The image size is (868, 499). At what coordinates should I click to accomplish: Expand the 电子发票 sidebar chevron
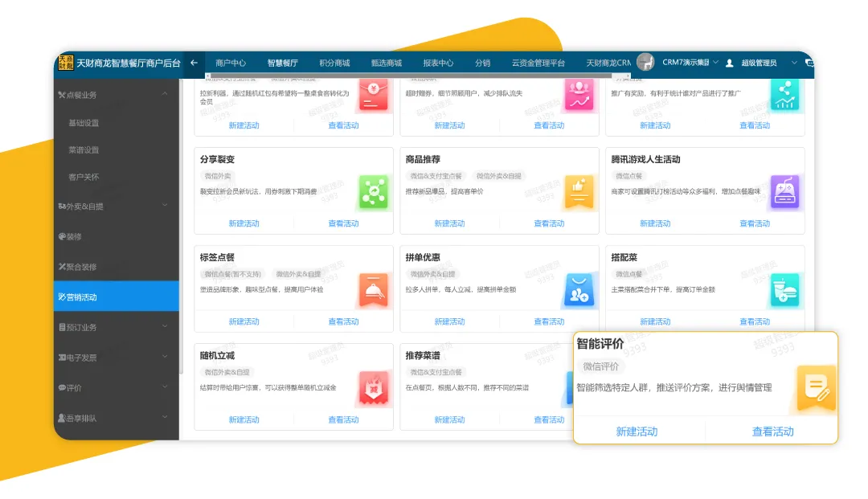point(165,357)
